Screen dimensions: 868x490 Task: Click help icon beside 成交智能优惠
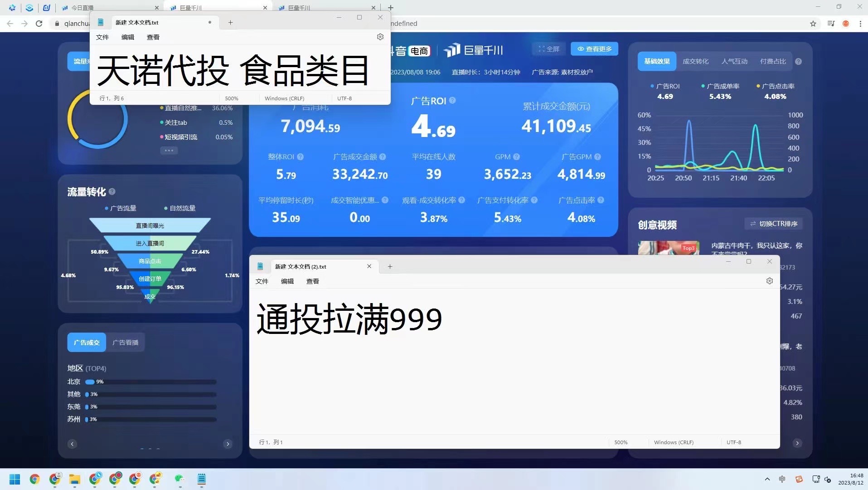click(385, 200)
